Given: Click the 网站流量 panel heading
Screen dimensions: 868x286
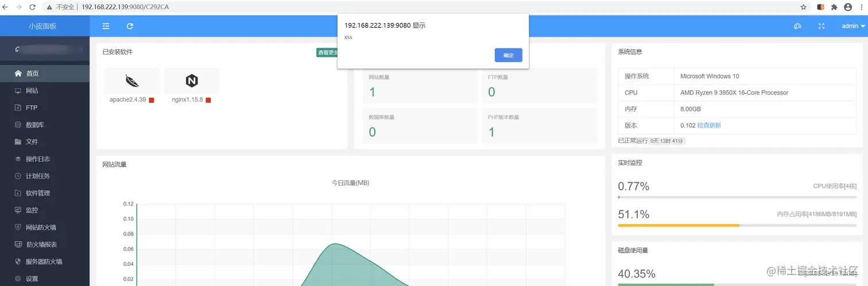Looking at the screenshot, I should [114, 164].
